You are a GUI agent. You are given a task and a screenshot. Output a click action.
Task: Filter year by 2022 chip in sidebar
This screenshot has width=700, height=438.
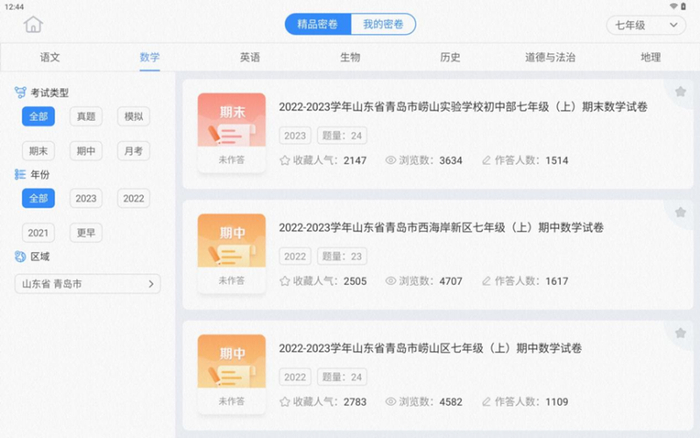(x=133, y=198)
